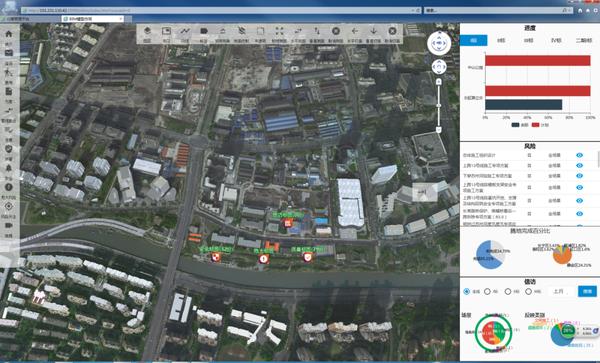Choose the down-arrow tool in map toolbar

tap(373, 31)
